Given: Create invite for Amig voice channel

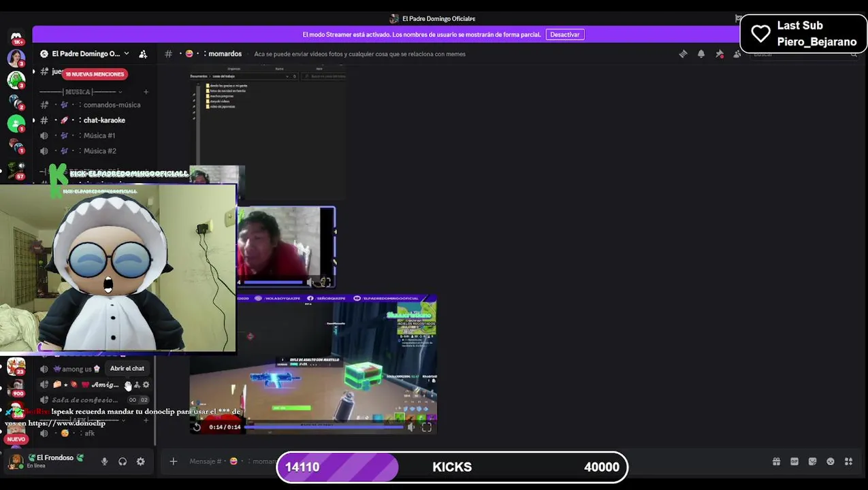Looking at the screenshot, I should point(137,385).
